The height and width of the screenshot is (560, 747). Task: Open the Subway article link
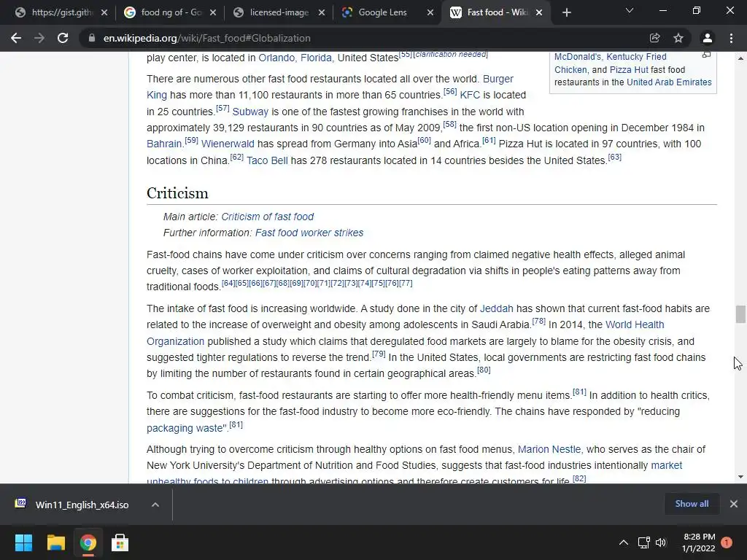pyautogui.click(x=250, y=112)
